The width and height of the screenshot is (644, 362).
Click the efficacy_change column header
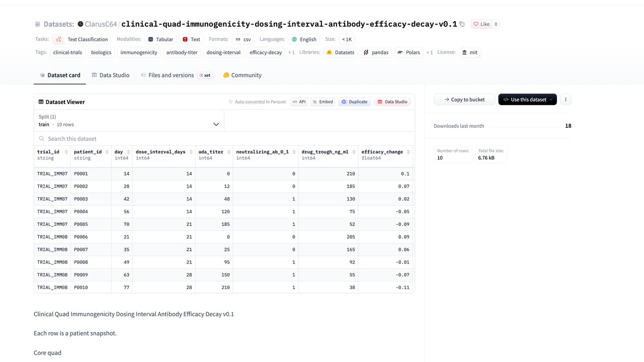pyautogui.click(x=385, y=155)
